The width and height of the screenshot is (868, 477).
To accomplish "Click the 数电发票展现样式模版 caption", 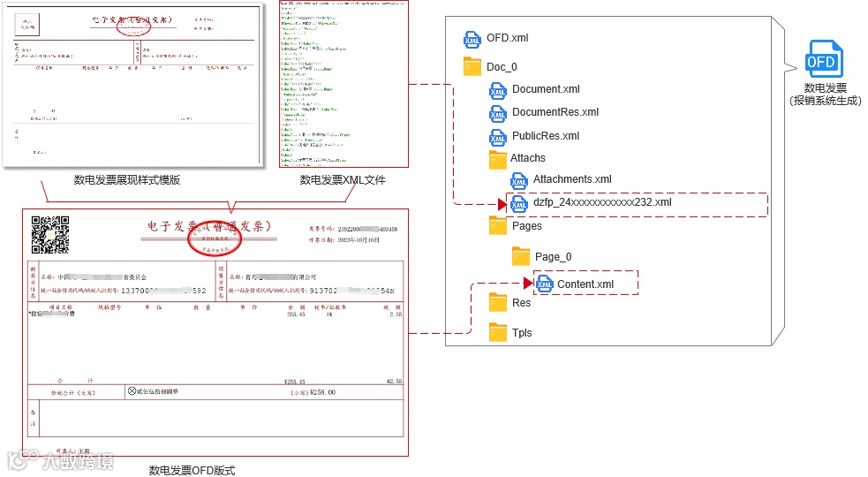I will click(127, 180).
